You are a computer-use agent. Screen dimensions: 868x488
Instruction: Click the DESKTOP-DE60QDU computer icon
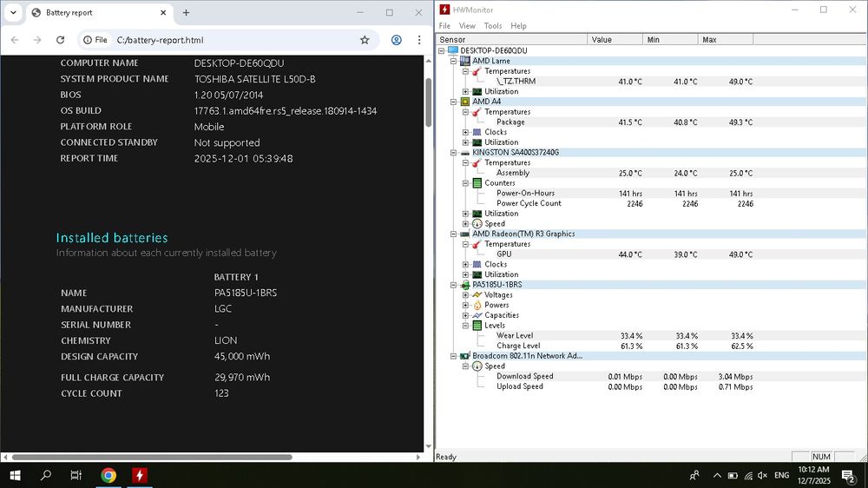coord(453,50)
